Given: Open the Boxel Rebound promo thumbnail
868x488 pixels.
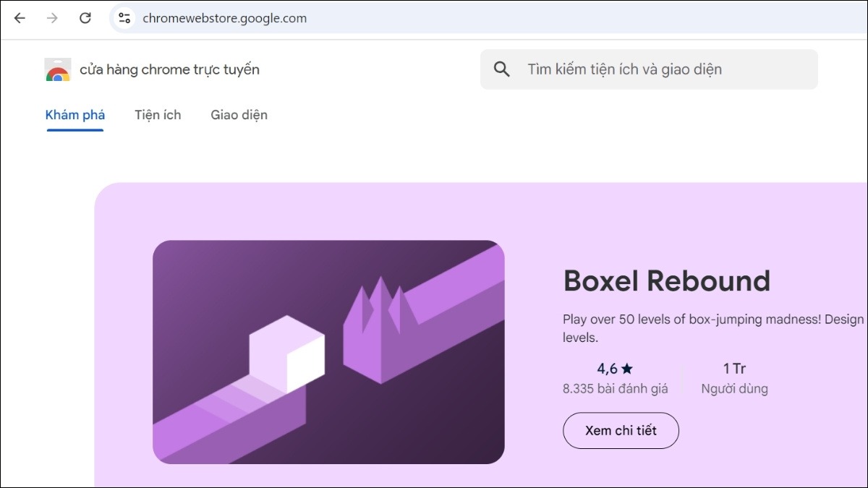Looking at the screenshot, I should (328, 352).
